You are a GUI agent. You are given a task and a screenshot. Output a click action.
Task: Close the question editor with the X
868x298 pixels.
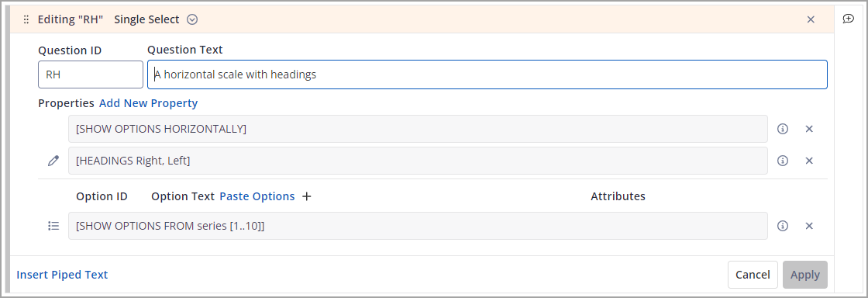pos(811,19)
